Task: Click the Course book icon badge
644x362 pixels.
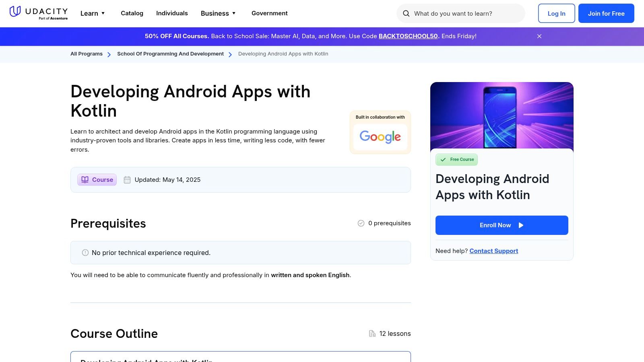Action: coord(97,180)
